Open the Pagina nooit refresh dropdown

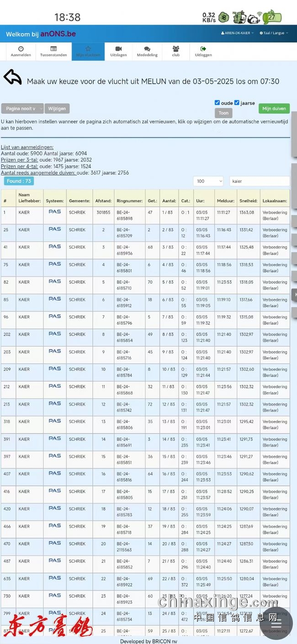[x=22, y=109]
